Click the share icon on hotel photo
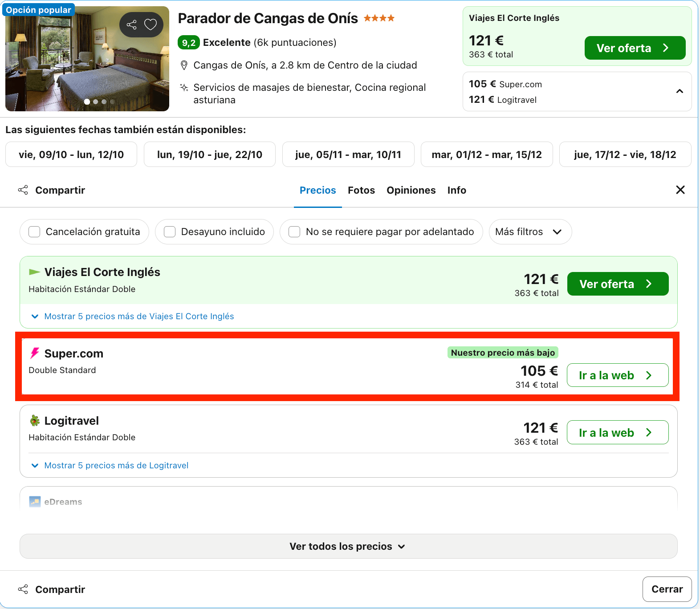 (132, 24)
